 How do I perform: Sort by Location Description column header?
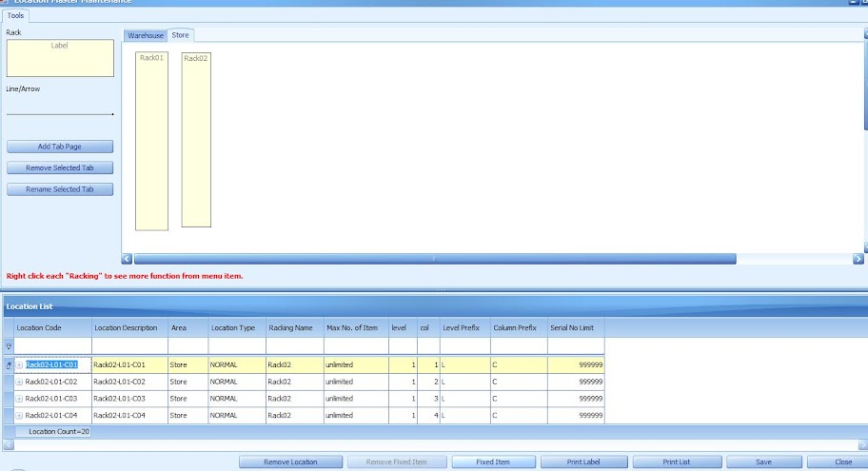(130, 327)
